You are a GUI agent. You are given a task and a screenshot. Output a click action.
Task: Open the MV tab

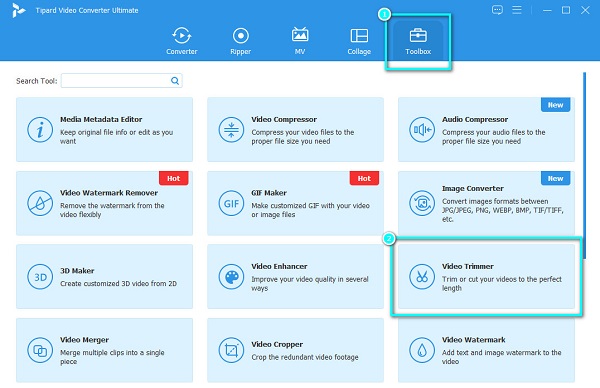point(300,41)
